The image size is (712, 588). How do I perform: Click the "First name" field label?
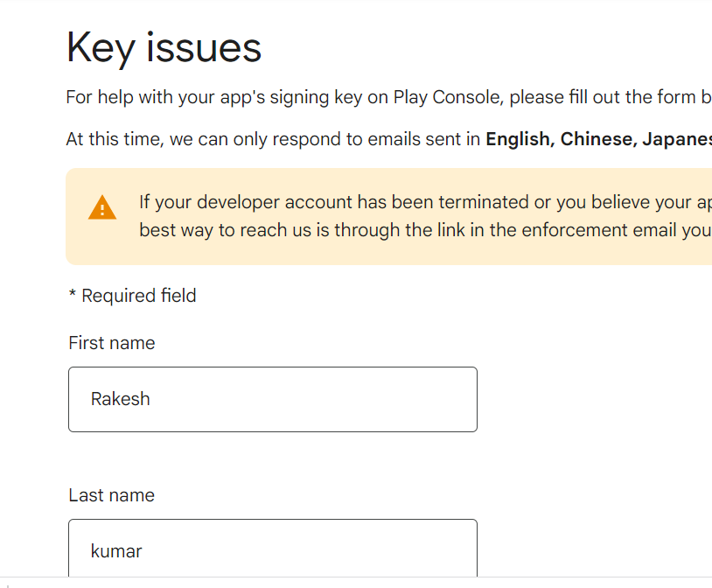click(112, 343)
